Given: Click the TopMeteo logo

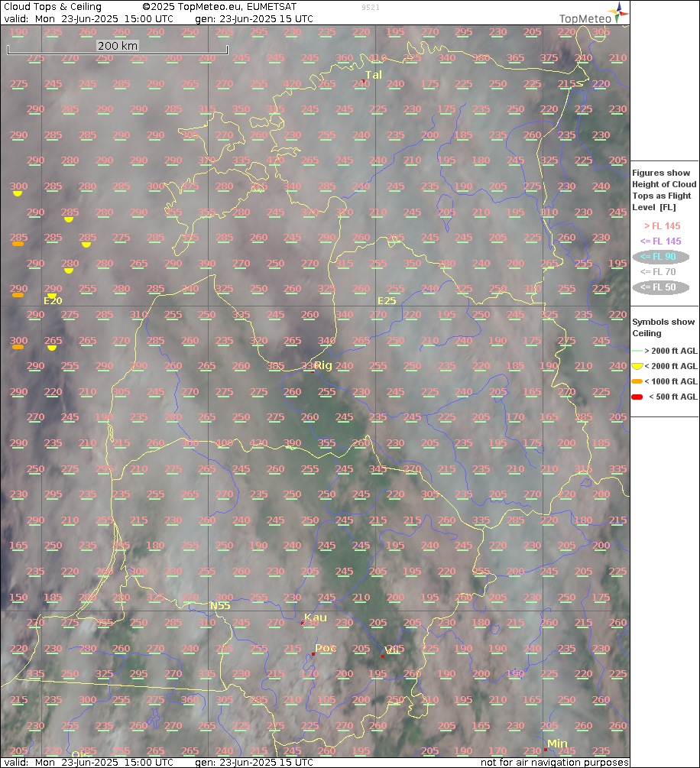Looking at the screenshot, I should 593,14.
